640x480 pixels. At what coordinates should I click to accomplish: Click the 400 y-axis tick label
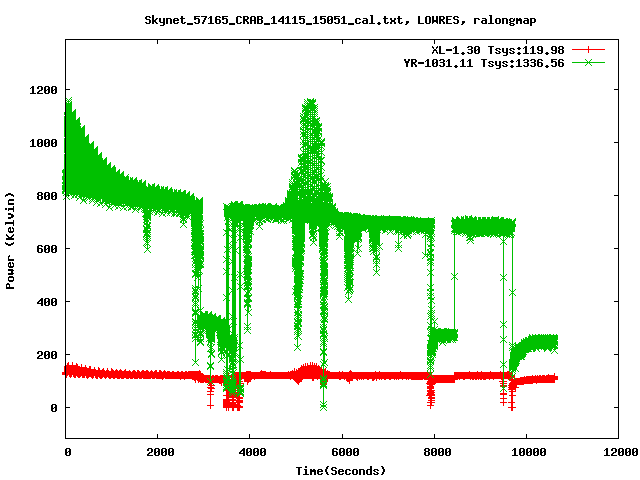[x=47, y=302]
